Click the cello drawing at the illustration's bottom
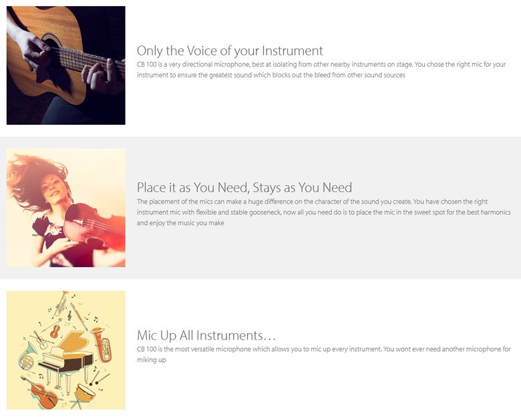 click(x=39, y=393)
